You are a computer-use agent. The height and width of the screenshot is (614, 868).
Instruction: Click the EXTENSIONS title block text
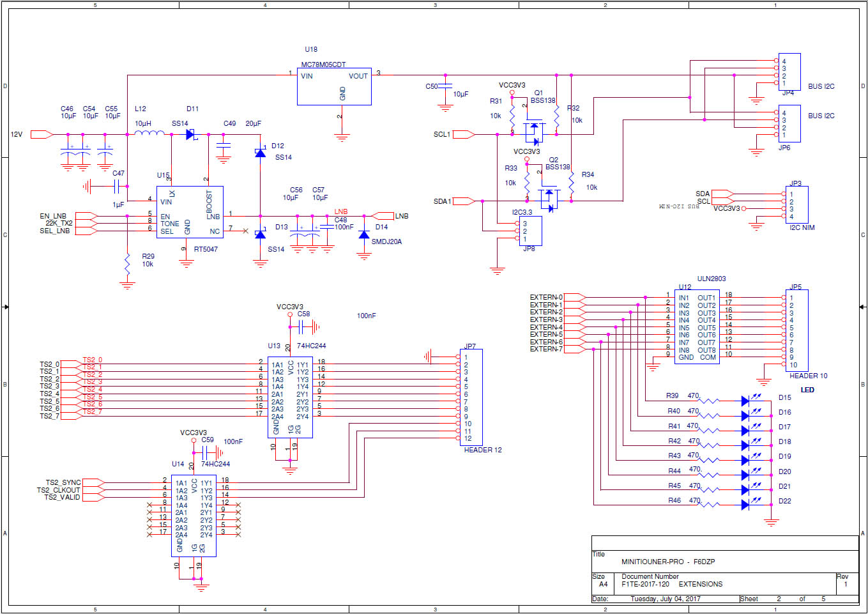coord(701,584)
